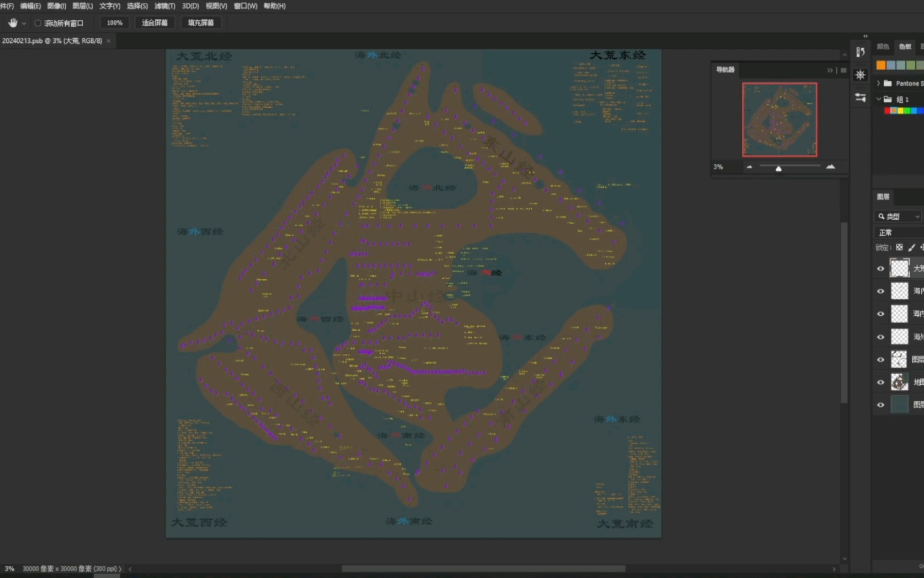The height and width of the screenshot is (578, 924).
Task: Select the 地图 layer thumbnail
Action: 899,382
